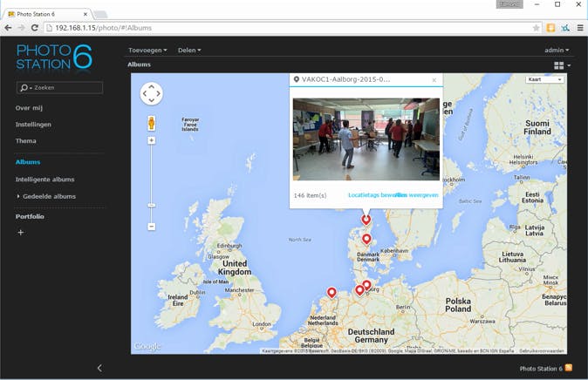Image resolution: width=588 pixels, height=380 pixels.
Task: Open the Portfolio section
Action: [30, 217]
